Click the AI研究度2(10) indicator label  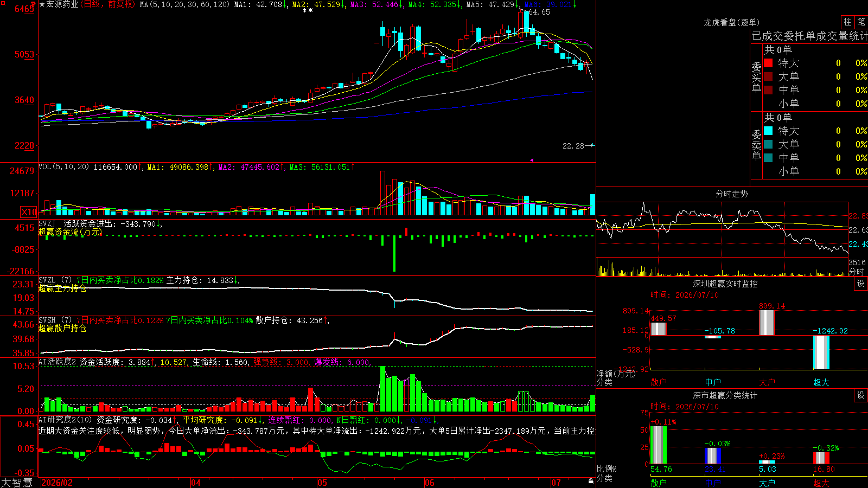tap(66, 420)
